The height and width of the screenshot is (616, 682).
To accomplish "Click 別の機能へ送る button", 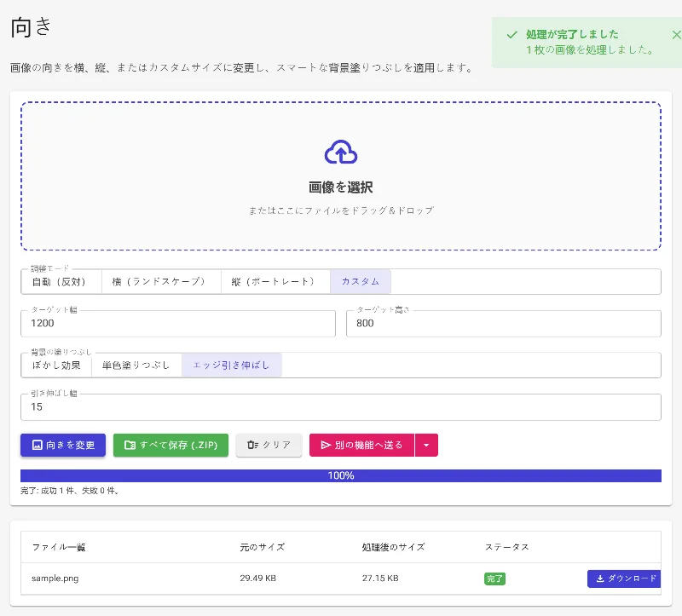I will [361, 445].
